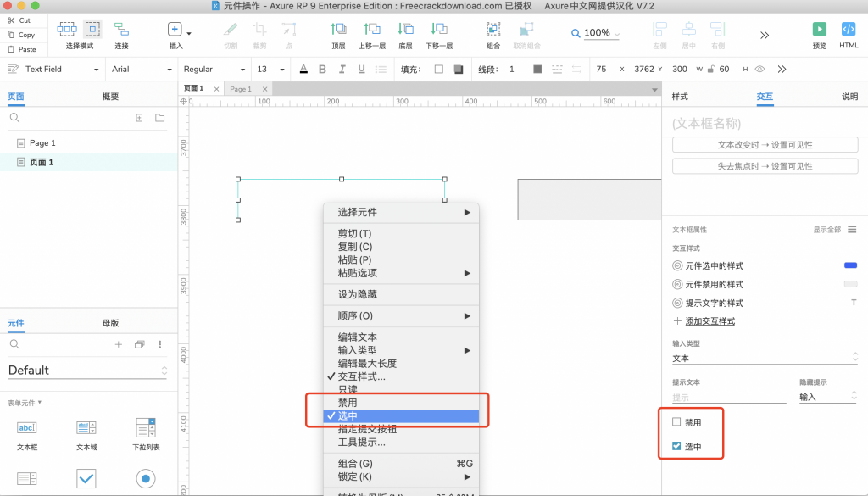Expand the Default widget library dropdown
This screenshot has height=496, width=868.
pos(87,371)
